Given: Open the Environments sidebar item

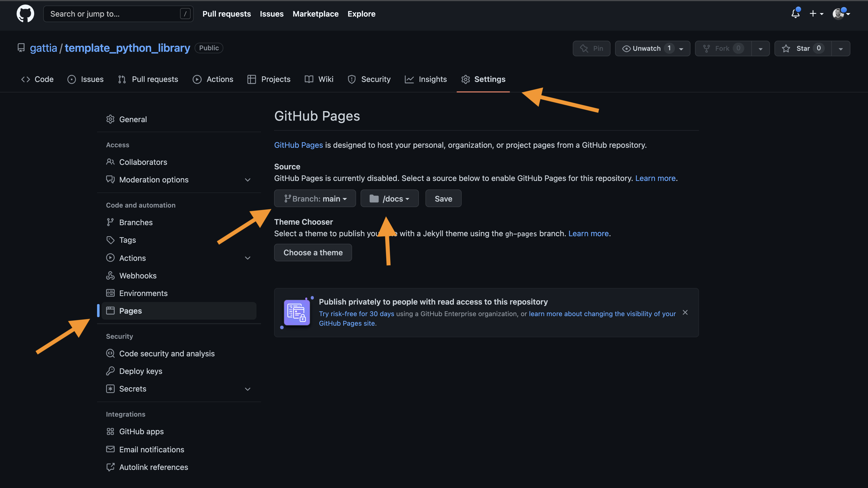Looking at the screenshot, I should point(143,293).
